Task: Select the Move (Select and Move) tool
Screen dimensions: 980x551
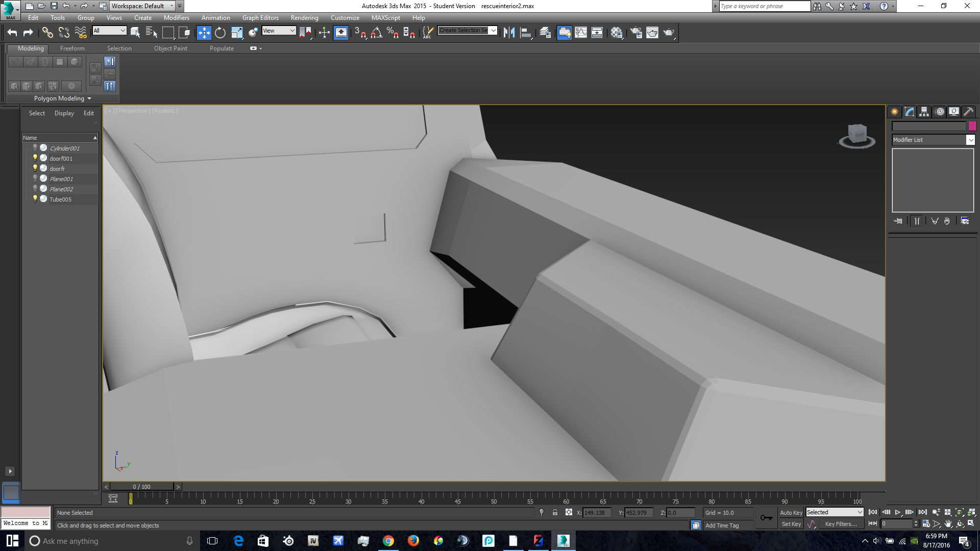Action: coord(204,33)
